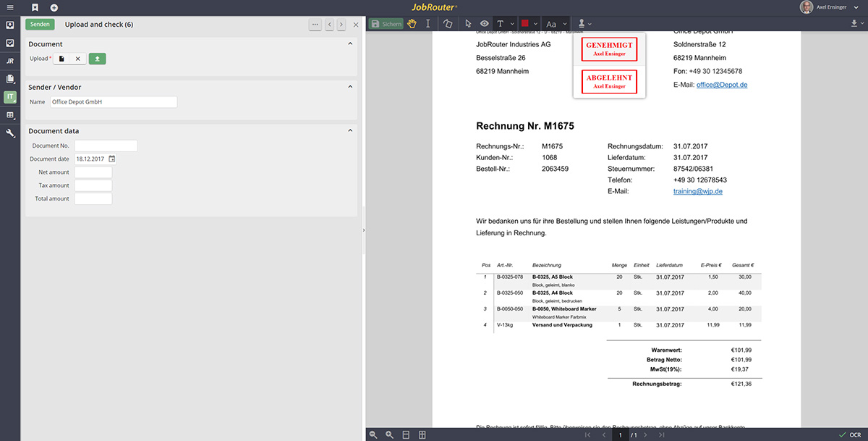The width and height of the screenshot is (868, 441).
Task: Open the Aa font dropdown arrow
Action: (x=565, y=24)
